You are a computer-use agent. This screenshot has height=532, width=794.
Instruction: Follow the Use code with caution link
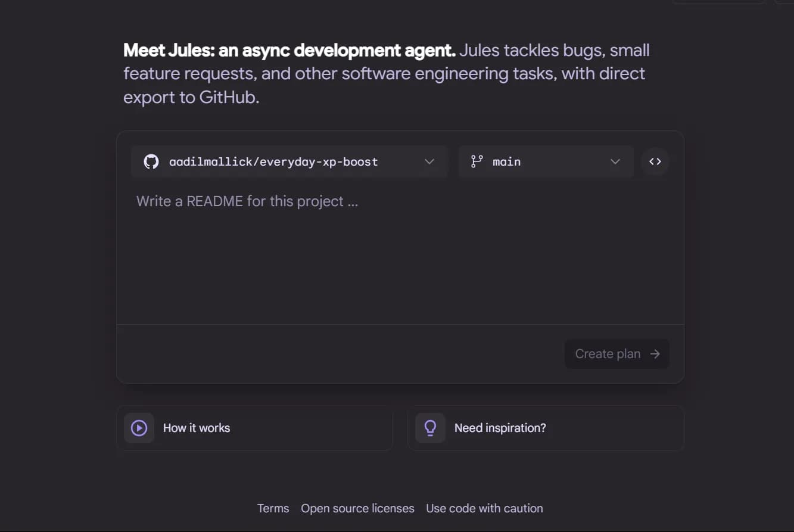coord(484,508)
